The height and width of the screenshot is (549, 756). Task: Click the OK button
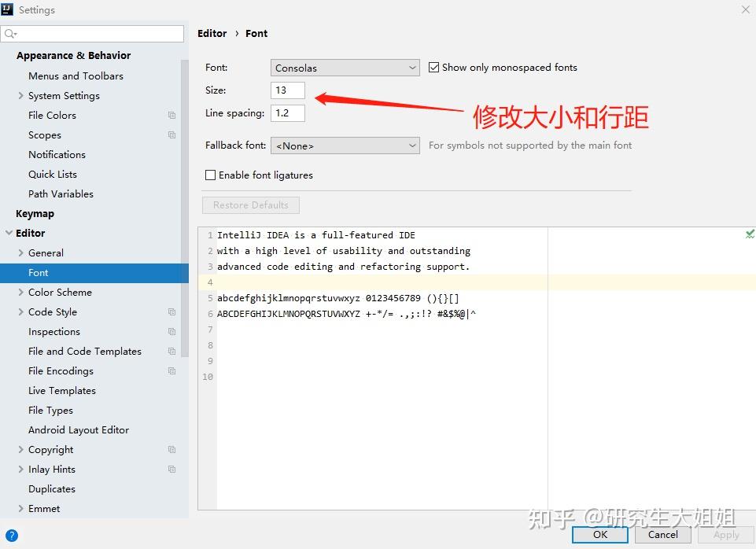600,535
